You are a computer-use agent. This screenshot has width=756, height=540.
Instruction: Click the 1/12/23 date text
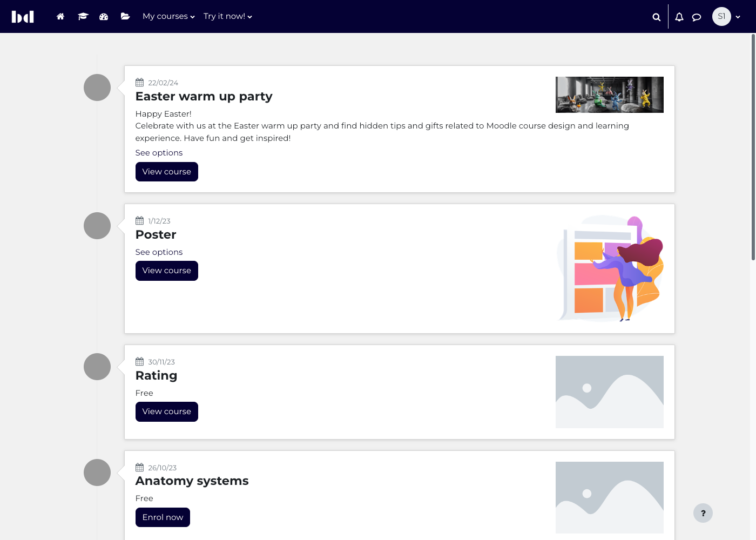pos(159,221)
